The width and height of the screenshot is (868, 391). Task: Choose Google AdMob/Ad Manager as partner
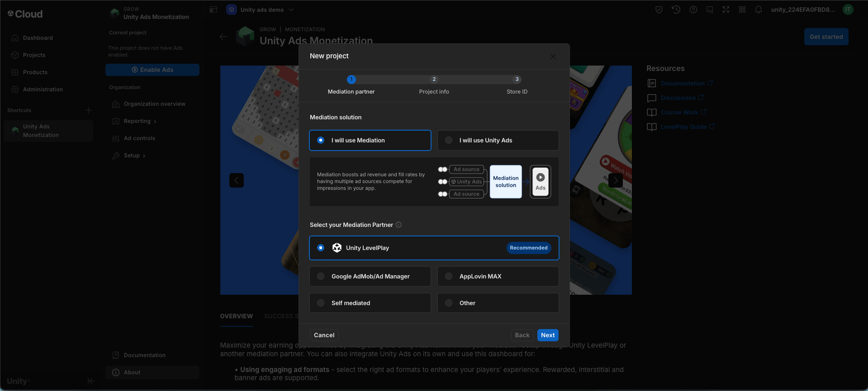(370, 276)
